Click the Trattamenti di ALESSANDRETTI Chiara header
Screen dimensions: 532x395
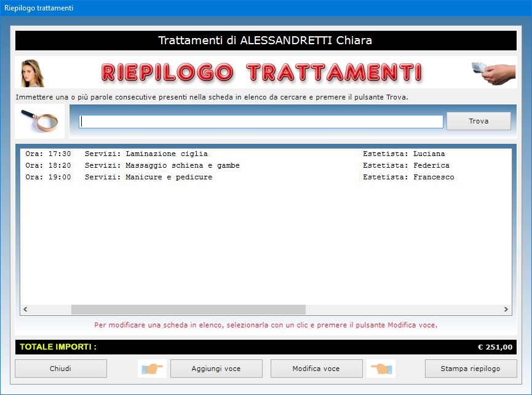(266, 41)
